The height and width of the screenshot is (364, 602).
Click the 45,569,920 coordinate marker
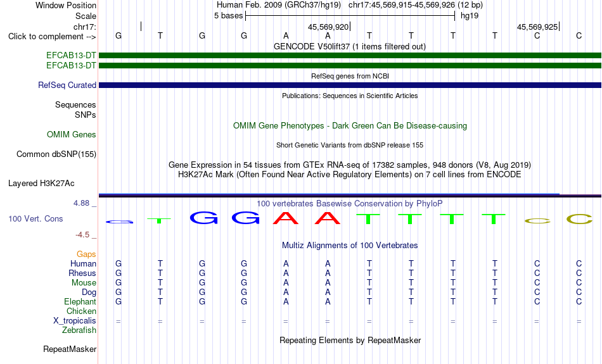pos(328,27)
